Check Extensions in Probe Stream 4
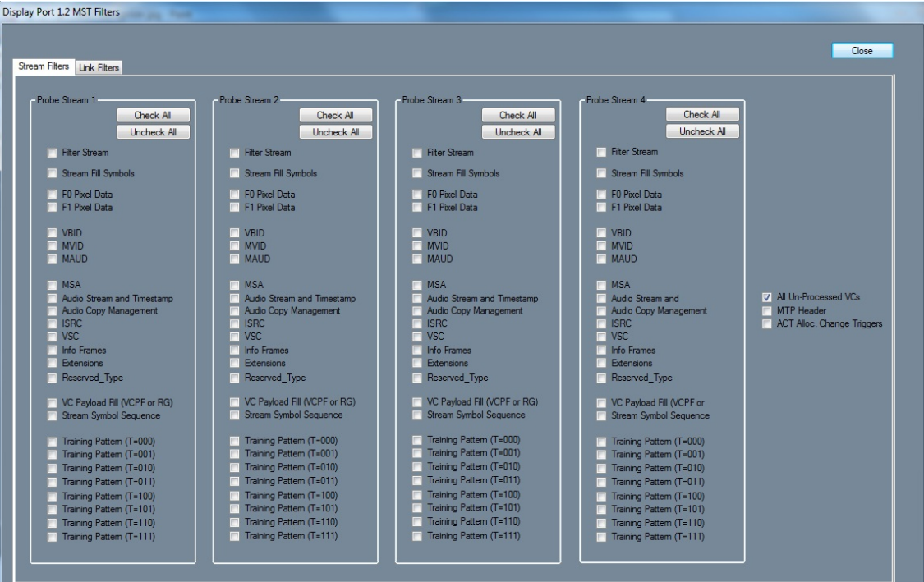 coord(601,364)
